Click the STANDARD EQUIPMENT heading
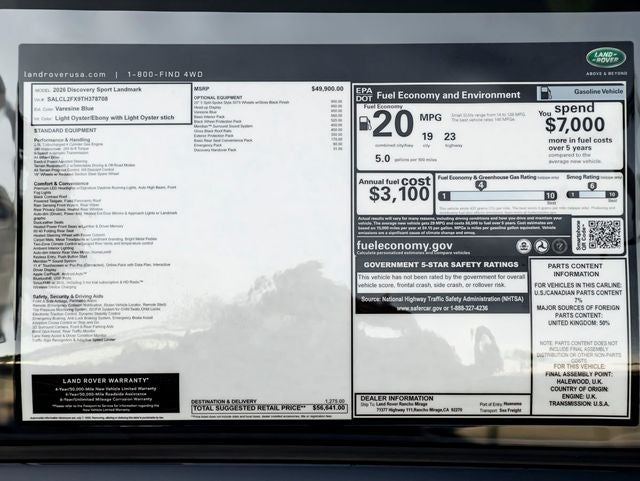The width and height of the screenshot is (640, 481). pos(65,130)
